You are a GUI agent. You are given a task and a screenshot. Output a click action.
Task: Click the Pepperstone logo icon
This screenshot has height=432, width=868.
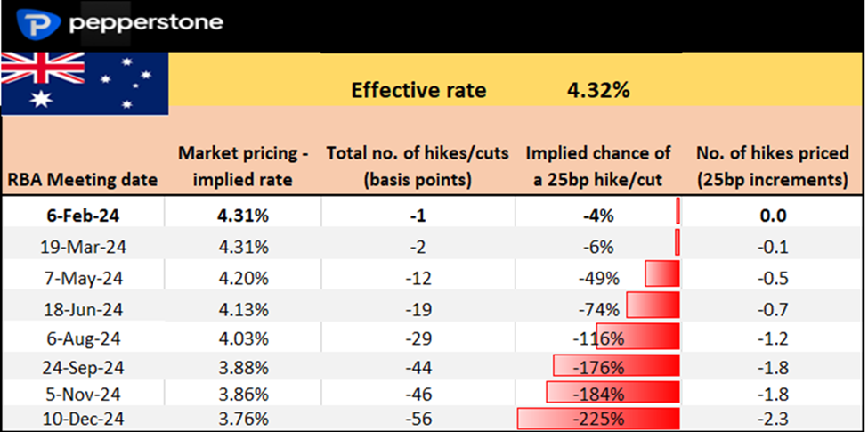pyautogui.click(x=36, y=22)
